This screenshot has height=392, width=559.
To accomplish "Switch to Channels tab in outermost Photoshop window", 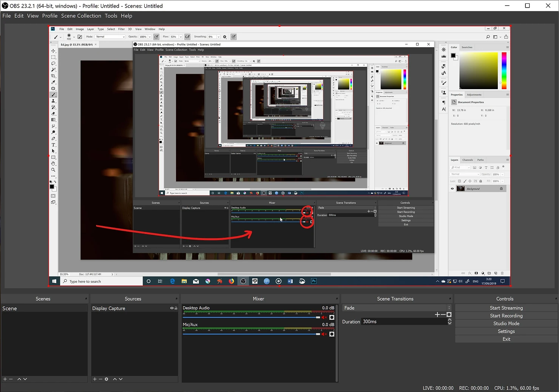I will (468, 160).
